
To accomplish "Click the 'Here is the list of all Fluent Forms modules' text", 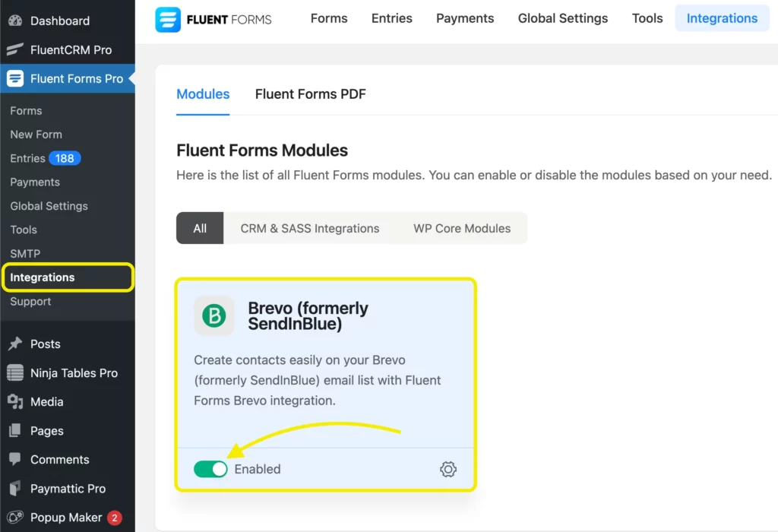I will pyautogui.click(x=474, y=176).
